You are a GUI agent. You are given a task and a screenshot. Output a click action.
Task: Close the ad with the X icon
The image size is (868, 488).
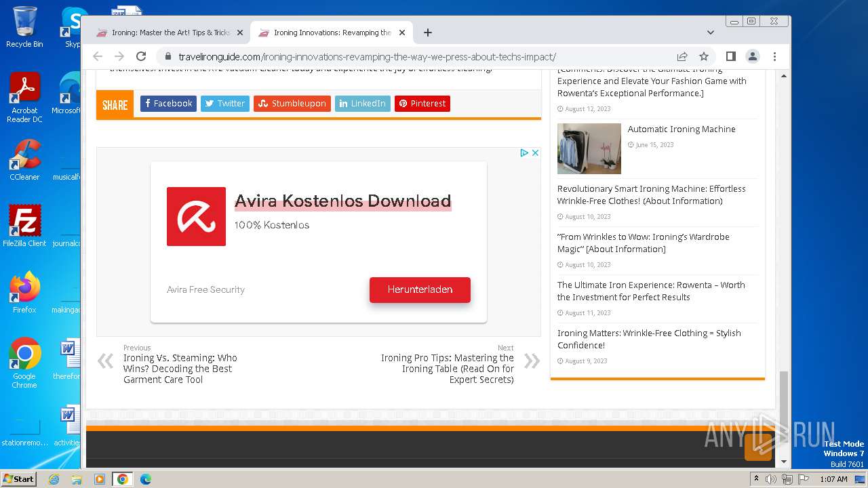pos(535,153)
